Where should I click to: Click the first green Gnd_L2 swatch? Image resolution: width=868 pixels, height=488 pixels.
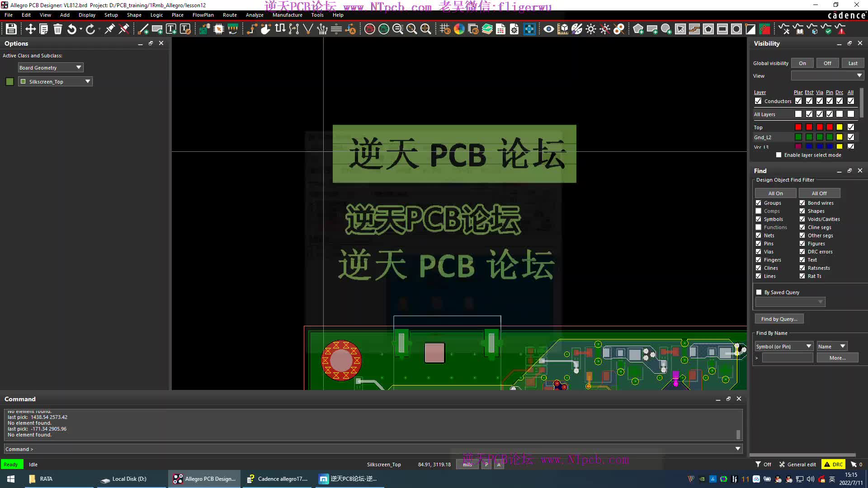point(798,137)
